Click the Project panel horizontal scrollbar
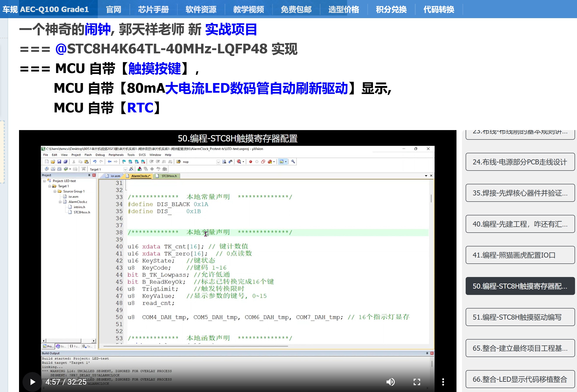The width and height of the screenshot is (577, 392). pyautogui.click(x=69, y=341)
